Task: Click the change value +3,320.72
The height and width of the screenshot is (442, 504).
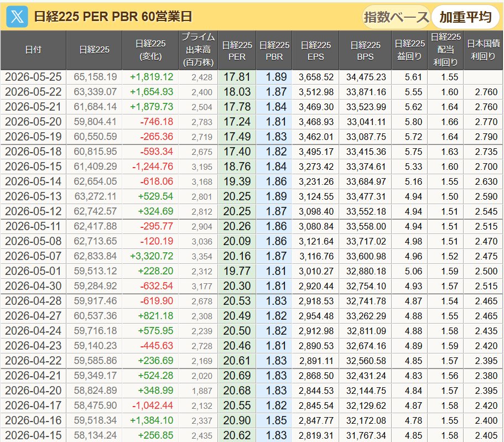Action: [152, 256]
